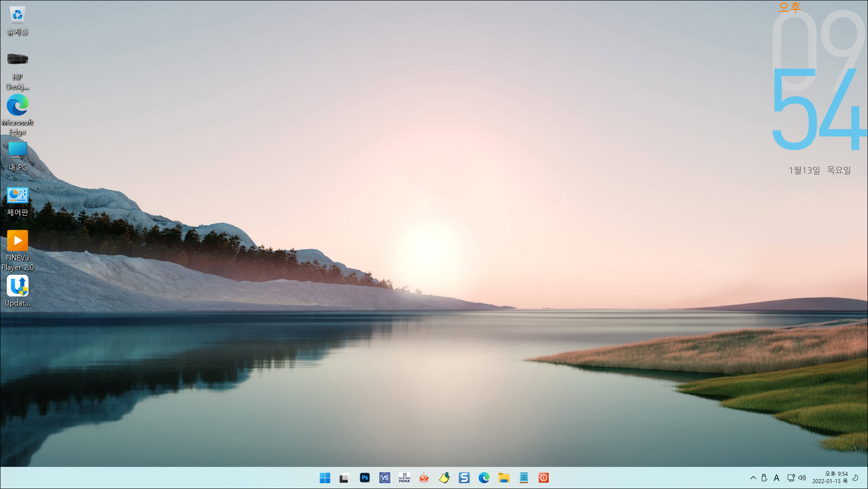Open Task View from the taskbar

(345, 478)
